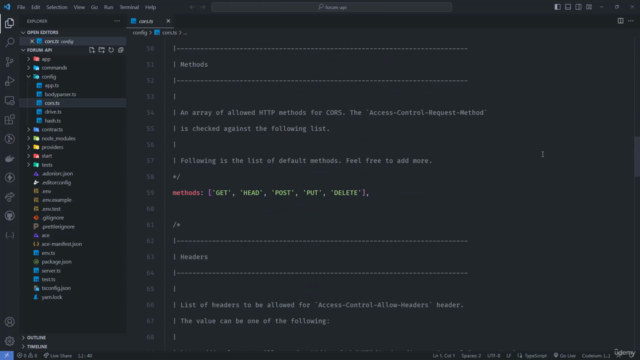
Task: Open the .env.example file
Action: [56, 200]
